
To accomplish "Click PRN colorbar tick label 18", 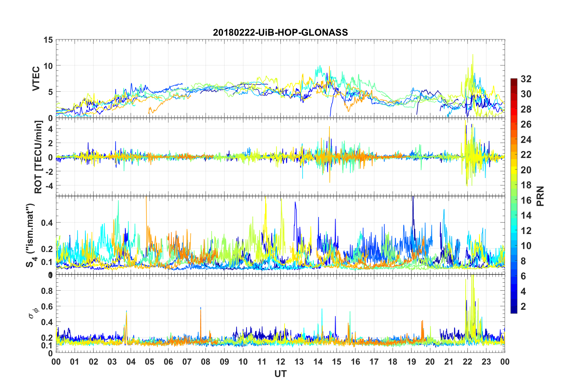I will [x=526, y=185].
